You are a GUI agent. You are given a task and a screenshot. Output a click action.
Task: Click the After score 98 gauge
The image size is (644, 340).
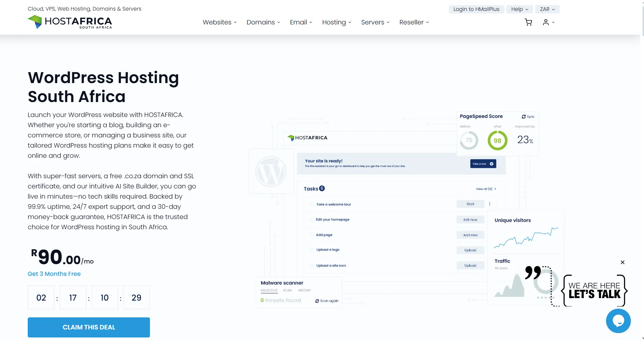[497, 140]
